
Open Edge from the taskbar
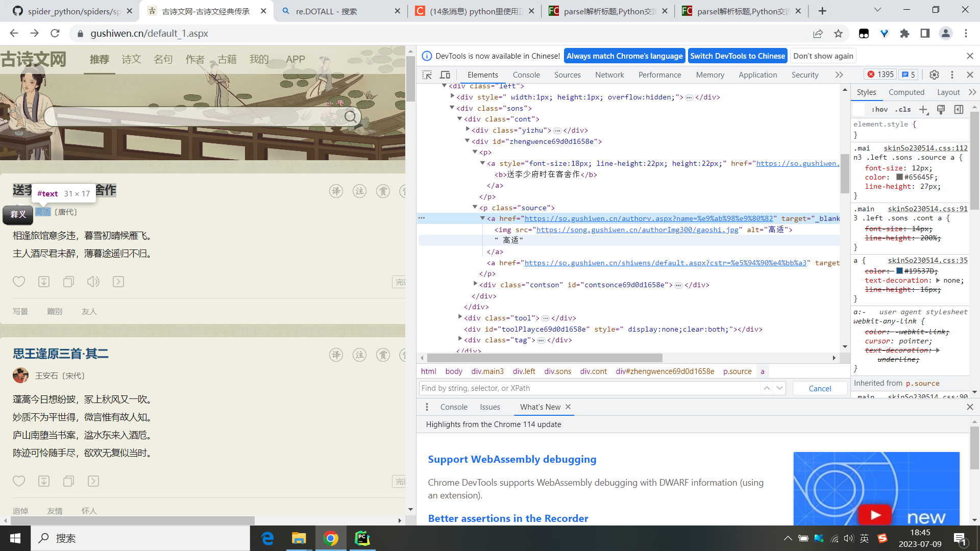(x=267, y=538)
